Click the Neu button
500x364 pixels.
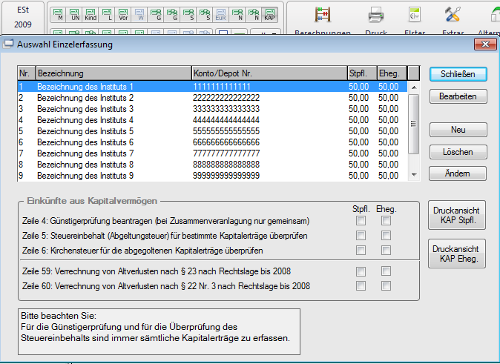pyautogui.click(x=458, y=130)
